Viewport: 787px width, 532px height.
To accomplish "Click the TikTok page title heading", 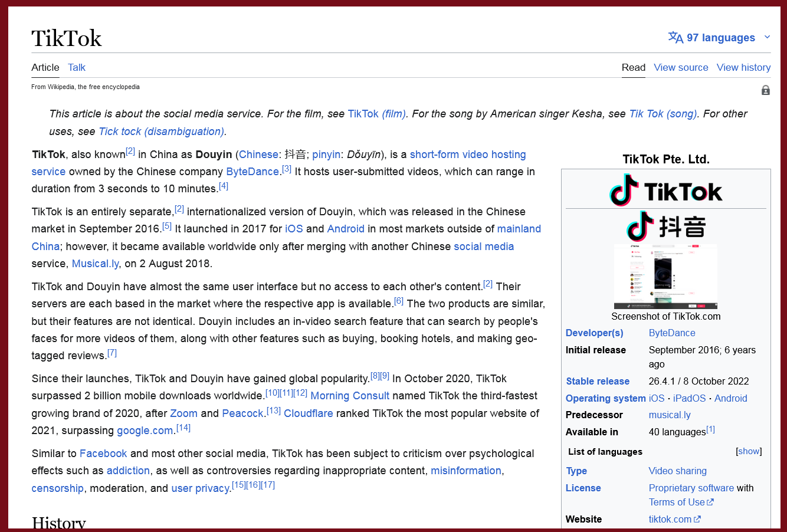I will (67, 38).
